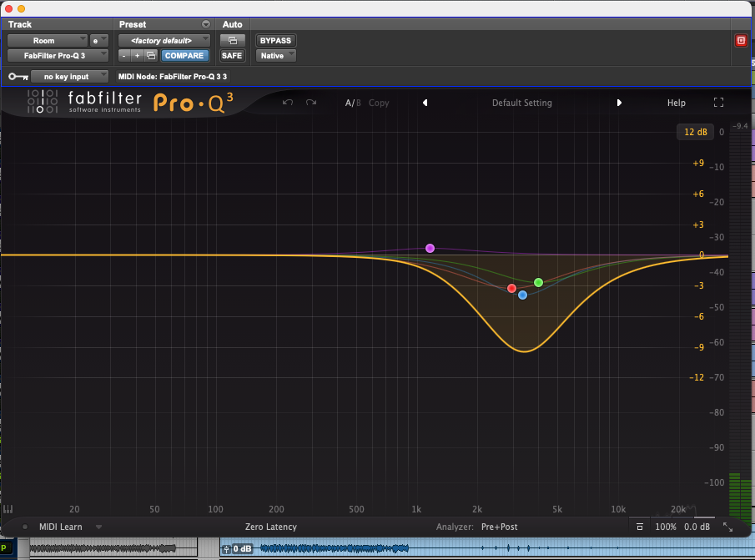This screenshot has width=755, height=560.
Task: Toggle the MIDI Learn indicator dot
Action: (x=25, y=527)
